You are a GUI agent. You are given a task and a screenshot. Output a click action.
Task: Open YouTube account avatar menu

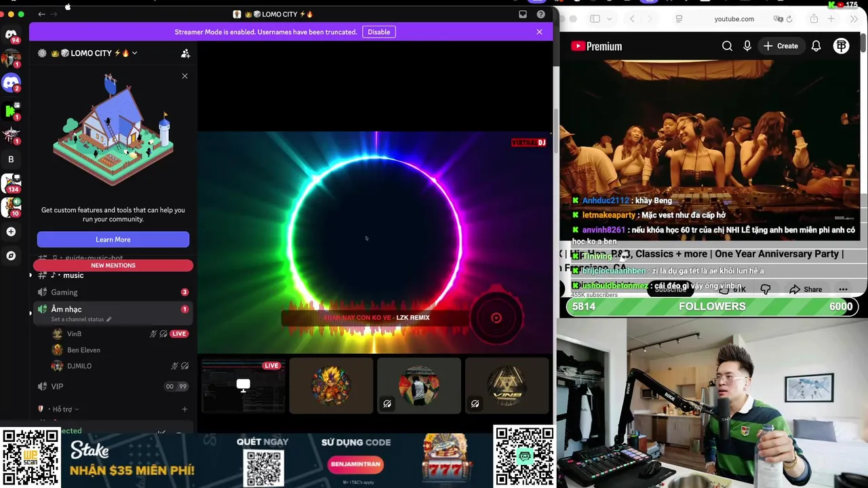point(841,46)
